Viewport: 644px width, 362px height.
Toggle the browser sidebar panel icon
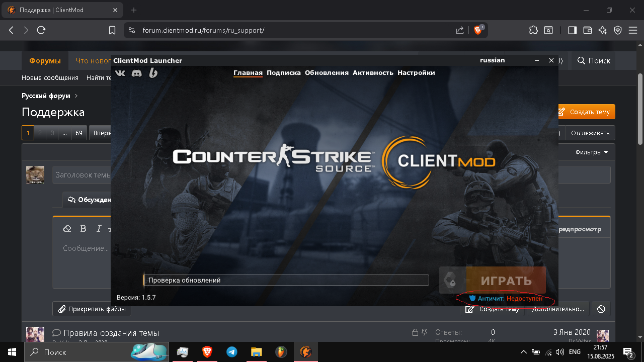(x=572, y=30)
